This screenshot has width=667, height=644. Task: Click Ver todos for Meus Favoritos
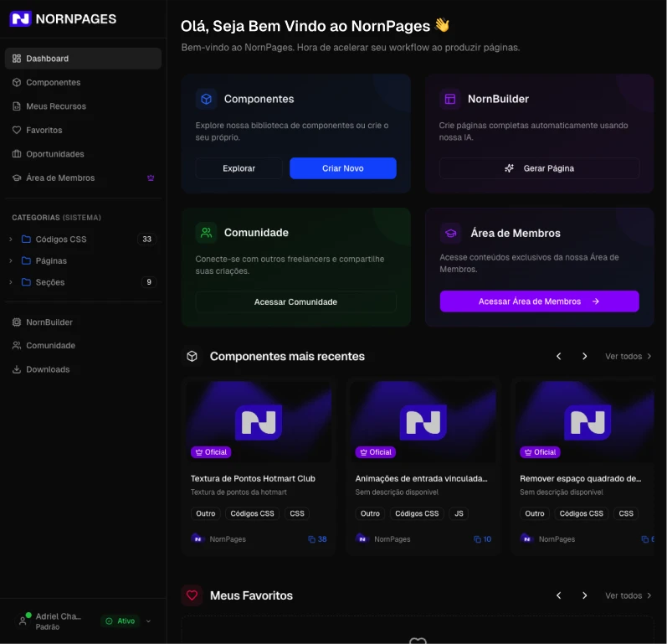[629, 595]
